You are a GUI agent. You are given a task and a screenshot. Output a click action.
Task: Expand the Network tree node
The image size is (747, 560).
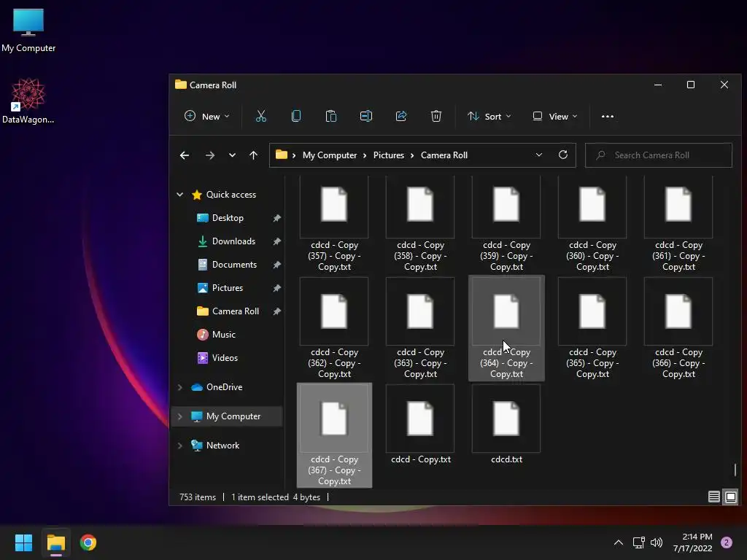point(180,446)
